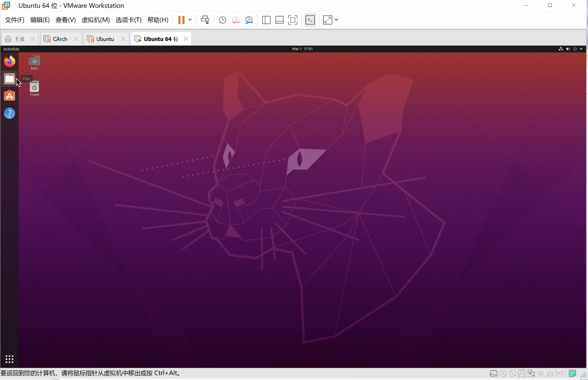Expand the stretch guest dropdown arrow

(336, 20)
